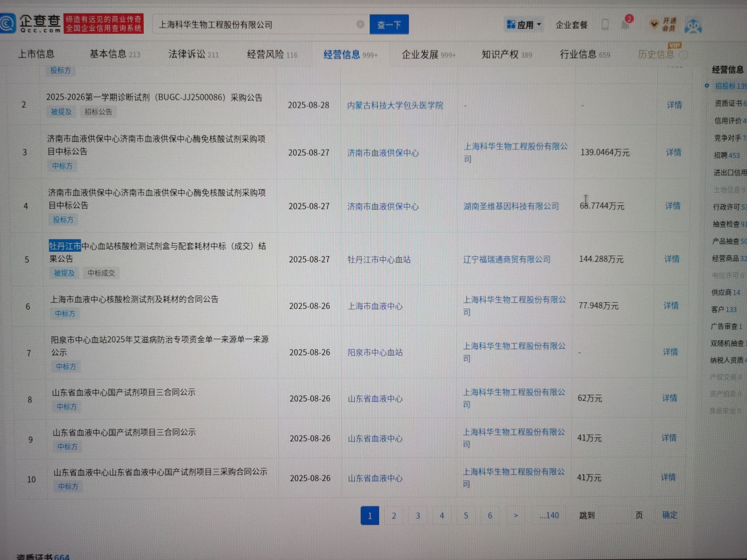The height and width of the screenshot is (560, 747).
Task: Open 详情 for row 10 (41万元)
Action: point(668,477)
